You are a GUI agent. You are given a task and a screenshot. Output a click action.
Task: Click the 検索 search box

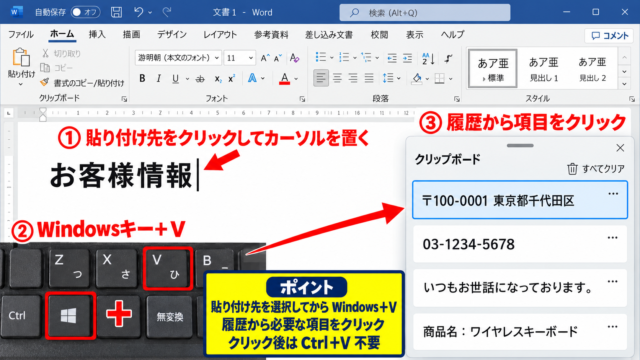(x=425, y=13)
